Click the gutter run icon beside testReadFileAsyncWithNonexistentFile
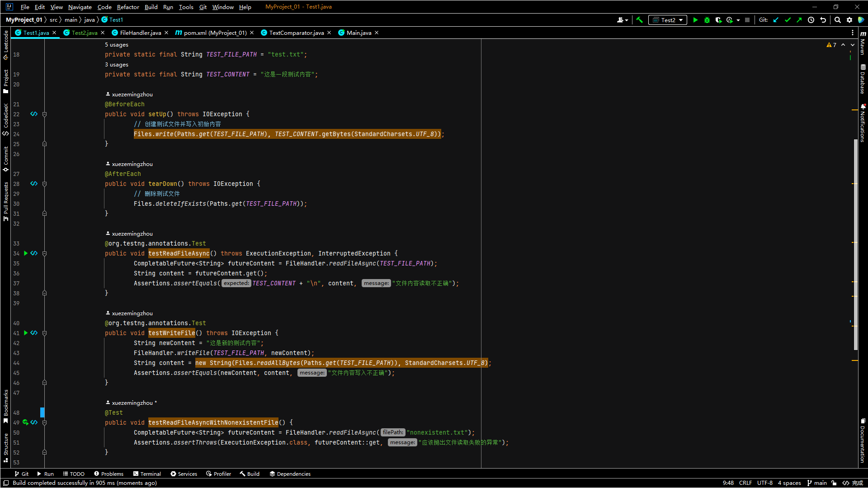The image size is (868, 488). coord(26,422)
